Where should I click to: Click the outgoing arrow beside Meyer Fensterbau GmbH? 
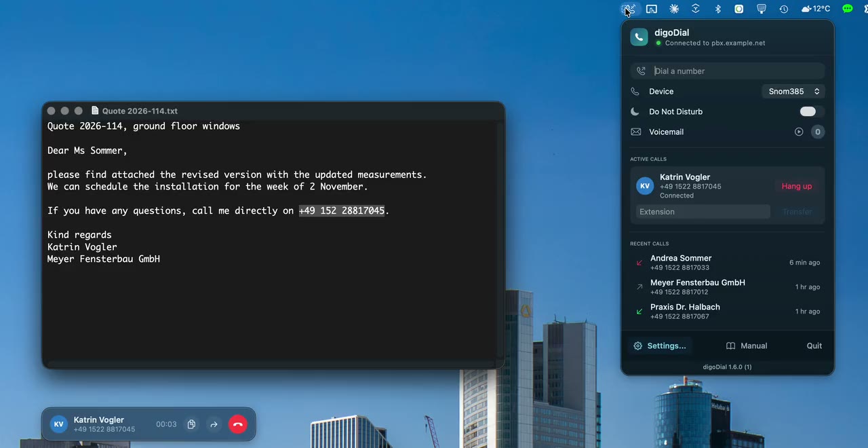tap(639, 287)
